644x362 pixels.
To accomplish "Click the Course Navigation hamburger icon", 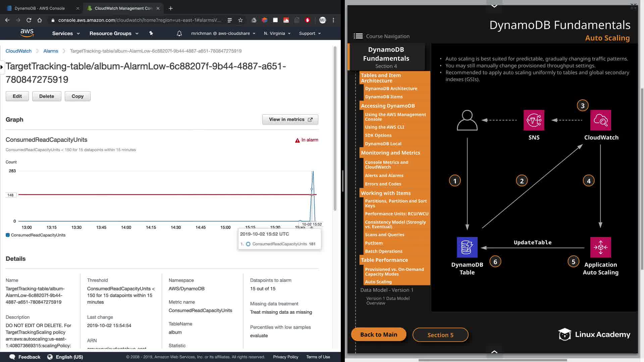I will tap(358, 36).
